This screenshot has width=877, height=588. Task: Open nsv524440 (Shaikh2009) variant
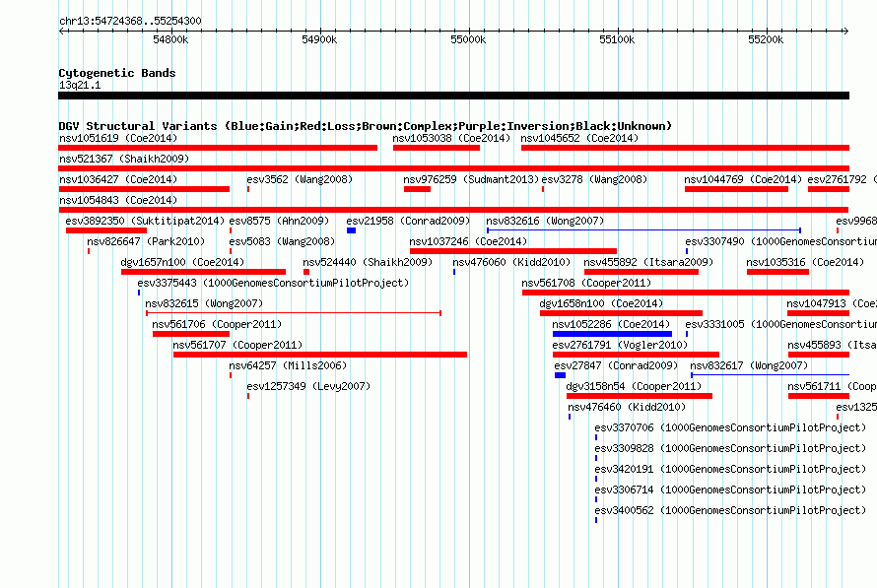(x=368, y=262)
